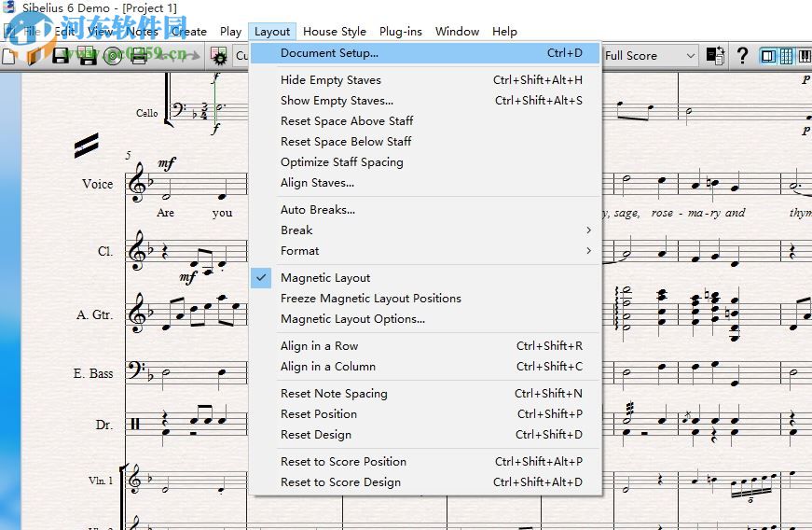The width and height of the screenshot is (812, 530).
Task: Select Reset Position
Action: (x=424, y=414)
